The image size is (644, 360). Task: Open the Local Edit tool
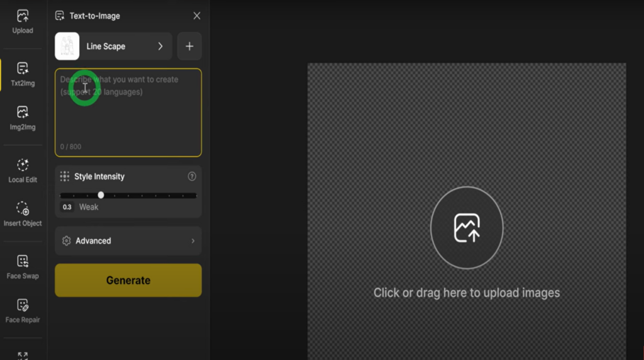pos(23,171)
